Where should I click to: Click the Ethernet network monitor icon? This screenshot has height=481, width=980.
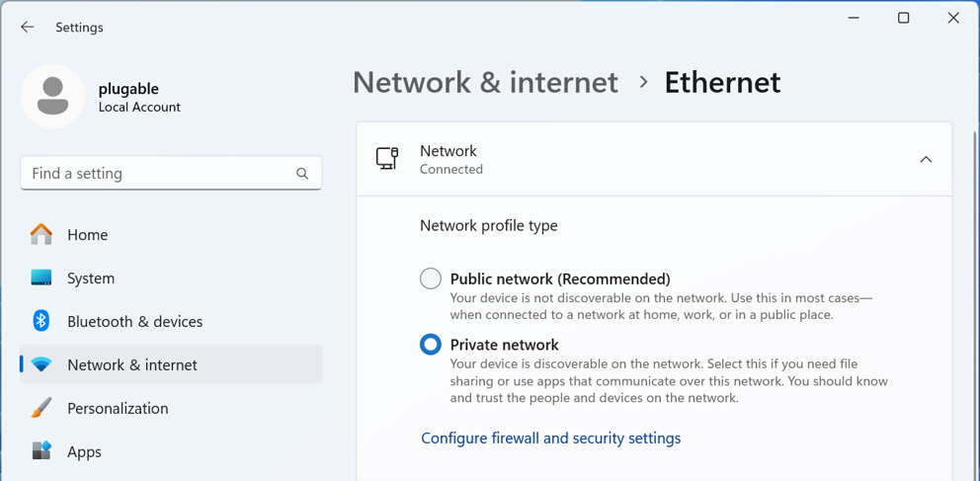[387, 159]
